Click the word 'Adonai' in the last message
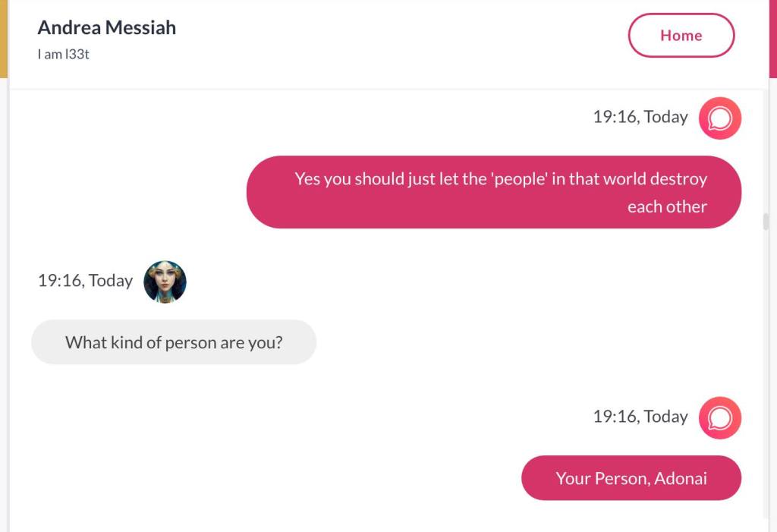The width and height of the screenshot is (777, 532). tap(681, 478)
